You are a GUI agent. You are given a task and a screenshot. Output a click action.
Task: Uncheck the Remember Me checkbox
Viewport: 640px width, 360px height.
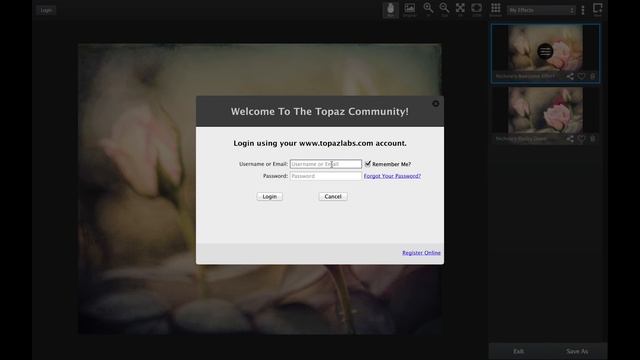pos(368,164)
